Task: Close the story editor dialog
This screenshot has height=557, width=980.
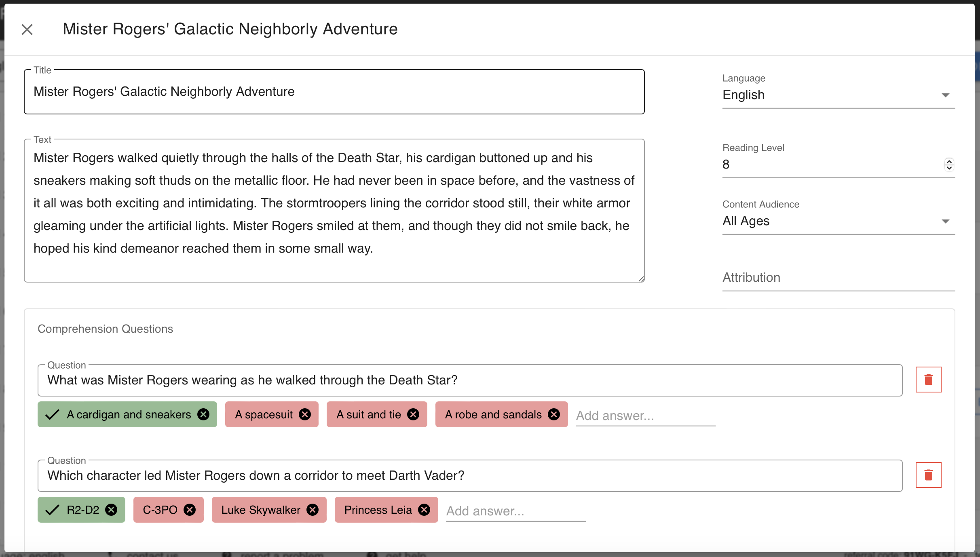Action: point(27,30)
